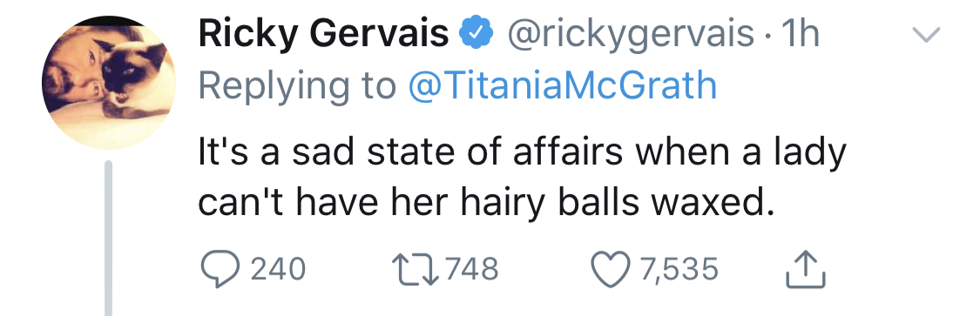Image resolution: width=980 pixels, height=316 pixels.
Task: Open the share tweet upload icon
Action: tap(806, 269)
